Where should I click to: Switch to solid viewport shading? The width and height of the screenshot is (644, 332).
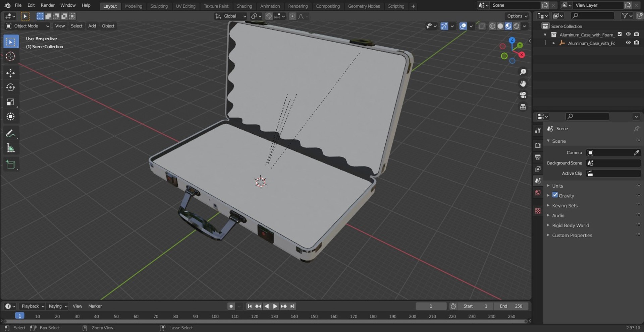point(500,26)
